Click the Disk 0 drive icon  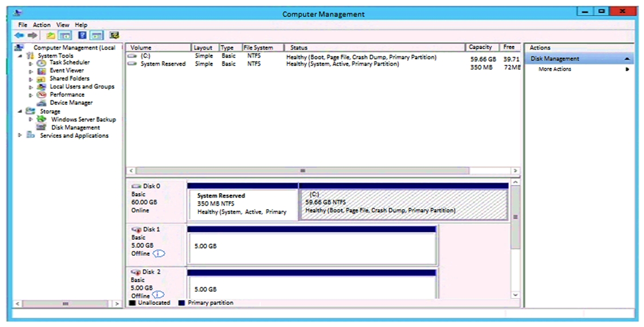pos(136,186)
